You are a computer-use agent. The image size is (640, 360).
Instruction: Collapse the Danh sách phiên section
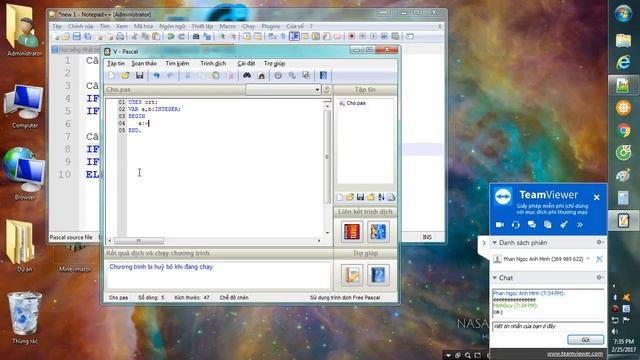click(x=495, y=243)
